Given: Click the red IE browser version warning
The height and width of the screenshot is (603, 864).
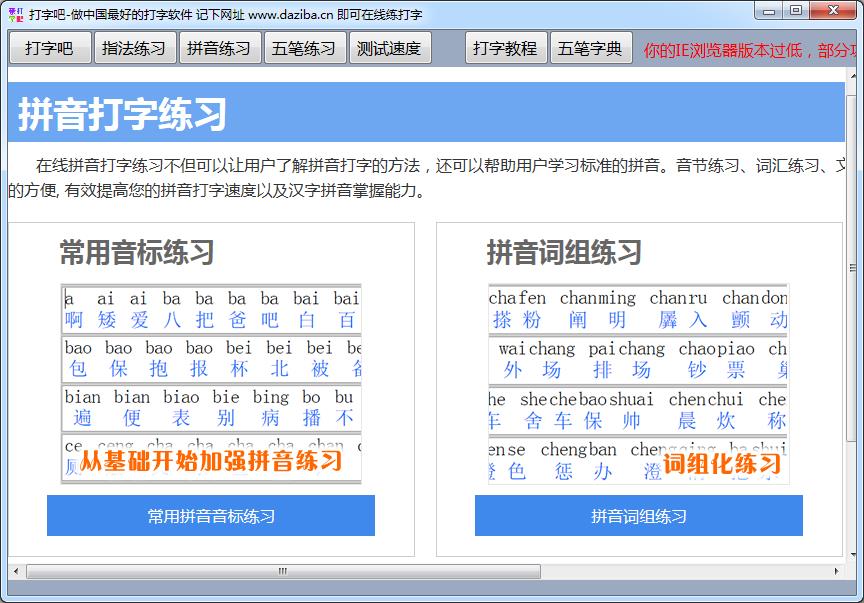Looking at the screenshot, I should pyautogui.click(x=750, y=50).
